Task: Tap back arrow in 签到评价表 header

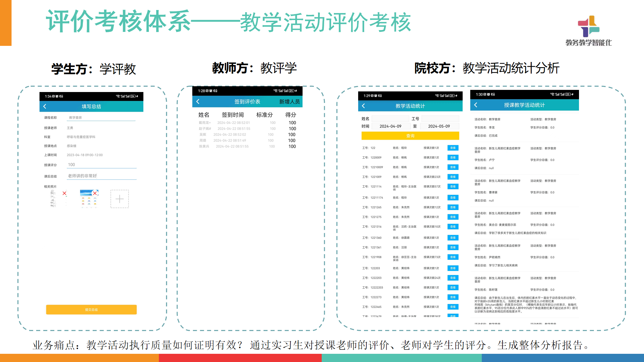Action: coord(198,101)
